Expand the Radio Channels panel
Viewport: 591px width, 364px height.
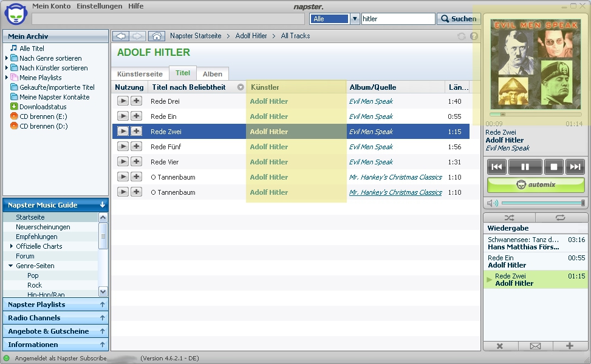click(x=103, y=318)
